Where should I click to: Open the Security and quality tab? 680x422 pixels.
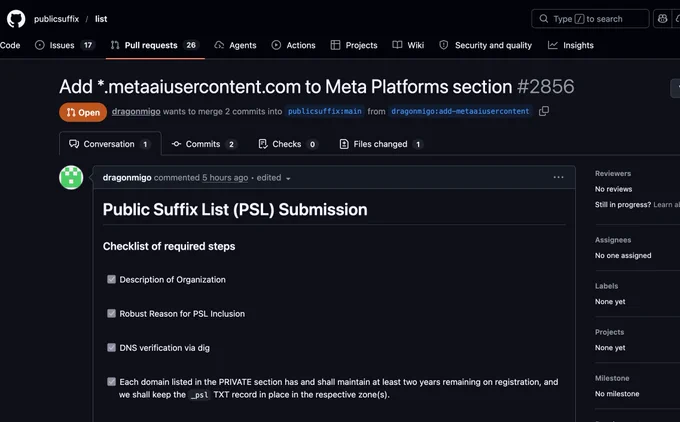point(485,45)
